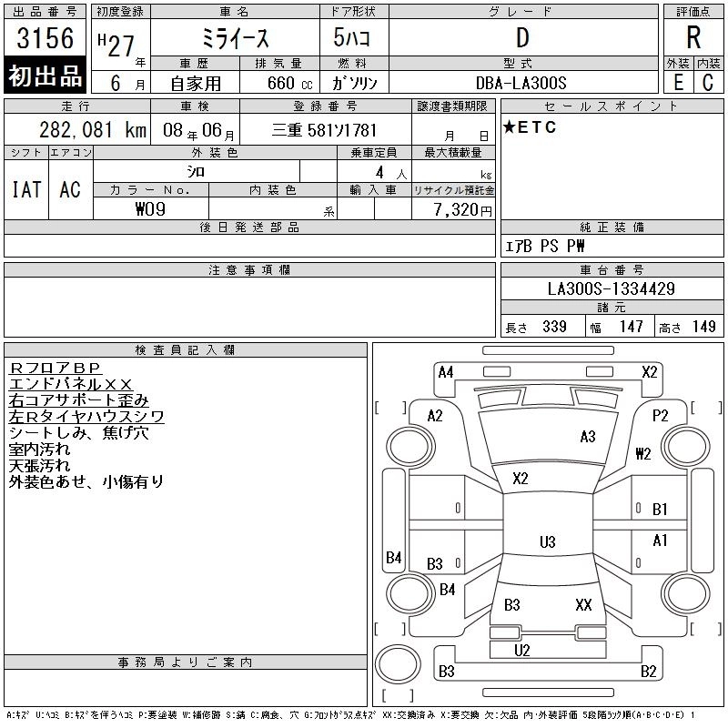Select mileage 282,081 km

[93, 130]
